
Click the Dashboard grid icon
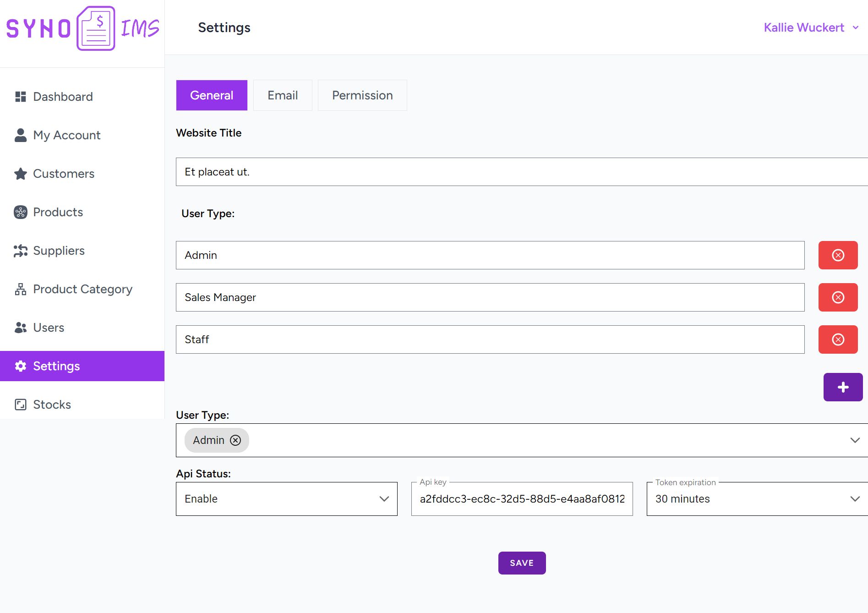tap(21, 97)
